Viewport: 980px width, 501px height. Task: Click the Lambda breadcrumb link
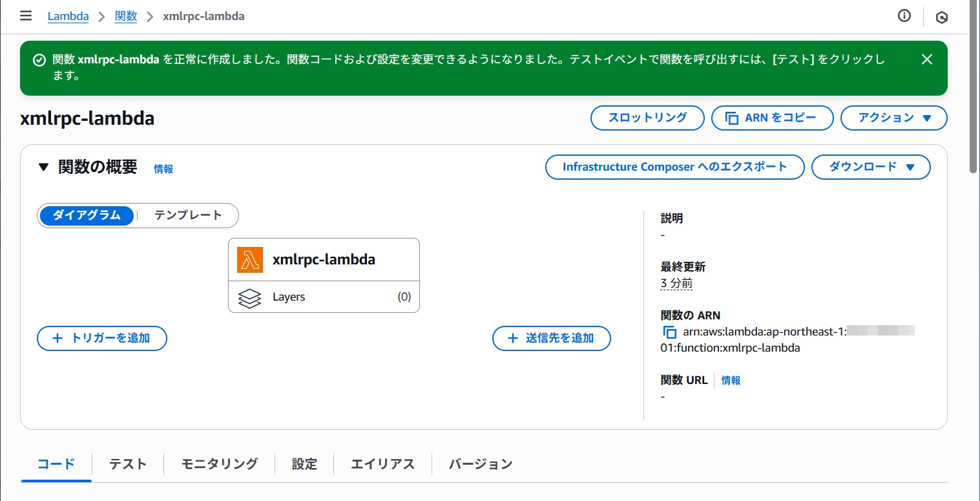click(68, 16)
